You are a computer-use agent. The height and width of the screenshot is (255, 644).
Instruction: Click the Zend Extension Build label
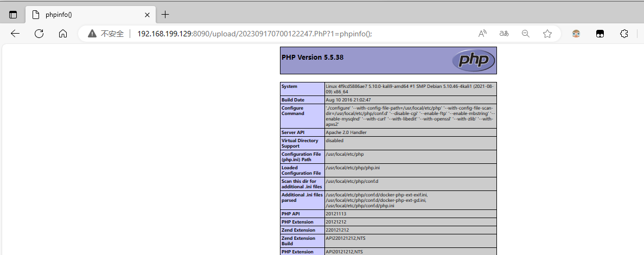tap(302, 241)
